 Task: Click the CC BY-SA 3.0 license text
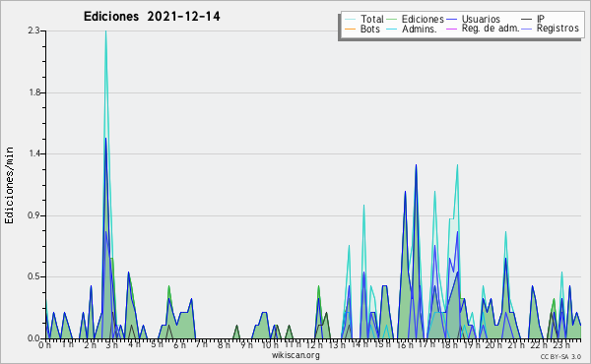560,357
